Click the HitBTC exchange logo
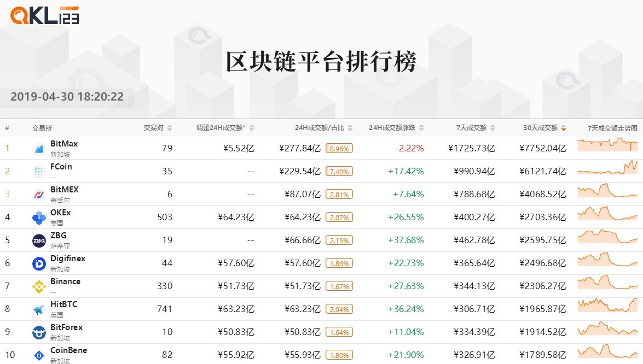This screenshot has width=643, height=364. pos(38,308)
